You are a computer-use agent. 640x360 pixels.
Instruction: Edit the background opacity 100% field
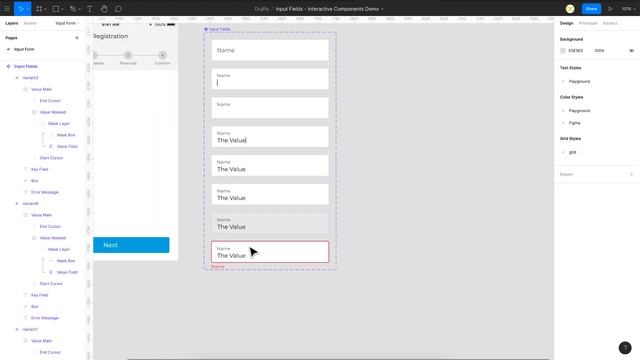pyautogui.click(x=599, y=51)
